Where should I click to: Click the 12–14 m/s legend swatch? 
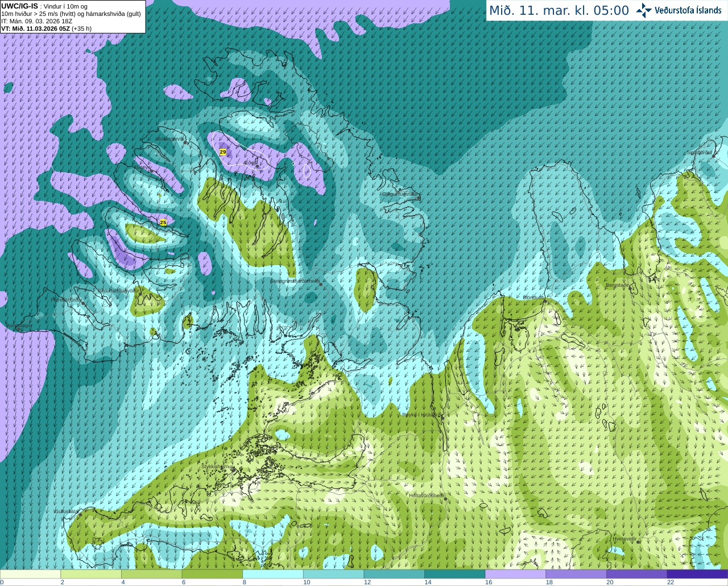pyautogui.click(x=394, y=574)
